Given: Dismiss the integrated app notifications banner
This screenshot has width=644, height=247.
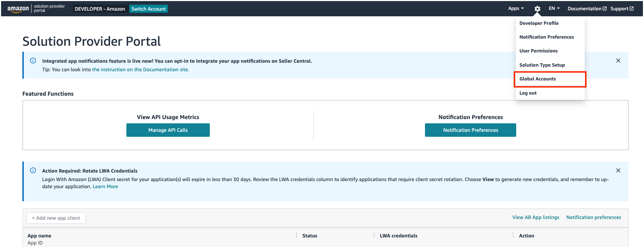Looking at the screenshot, I should click(x=618, y=61).
